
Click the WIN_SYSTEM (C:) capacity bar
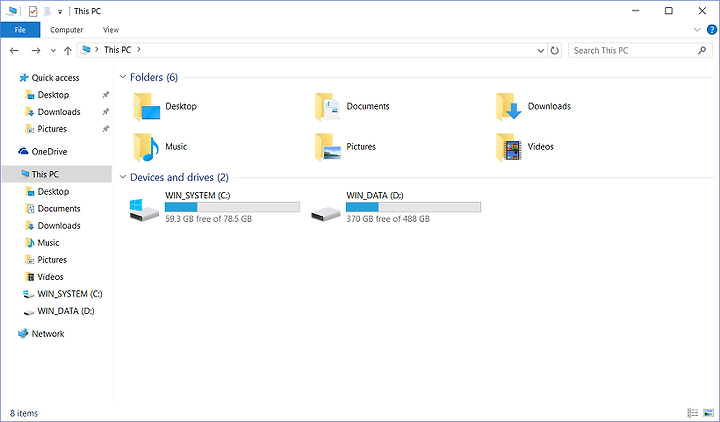click(232, 207)
